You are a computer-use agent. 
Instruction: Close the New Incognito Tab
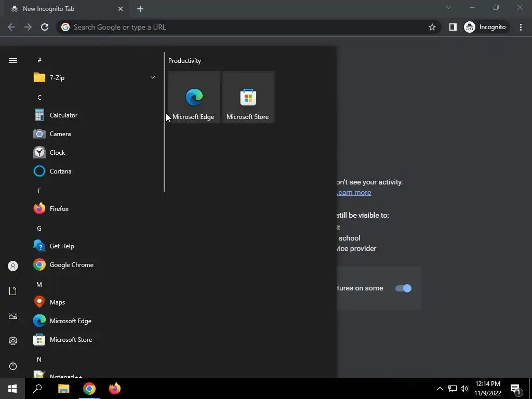click(121, 9)
